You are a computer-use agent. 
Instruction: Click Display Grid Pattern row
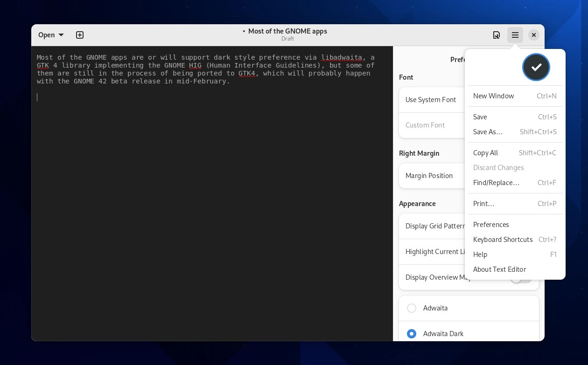click(432, 226)
